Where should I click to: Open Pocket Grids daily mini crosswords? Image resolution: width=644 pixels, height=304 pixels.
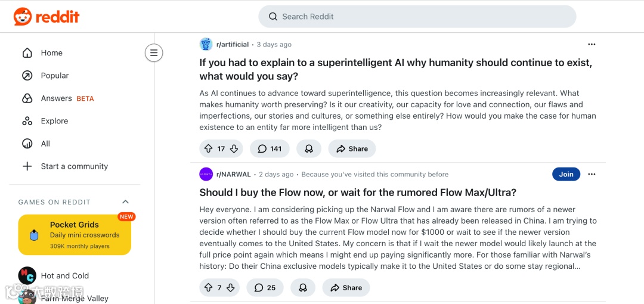(75, 235)
